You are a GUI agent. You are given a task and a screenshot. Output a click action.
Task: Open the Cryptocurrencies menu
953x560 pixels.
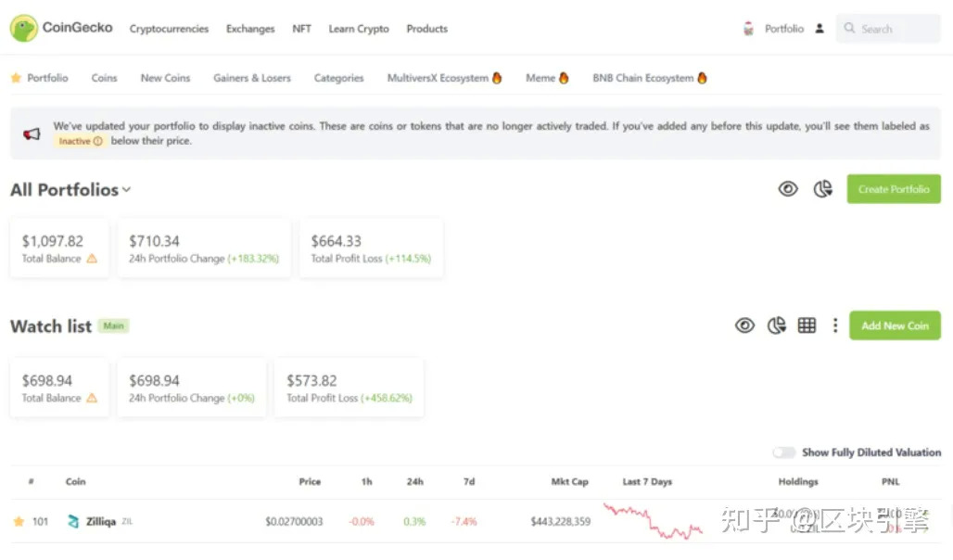click(x=169, y=29)
